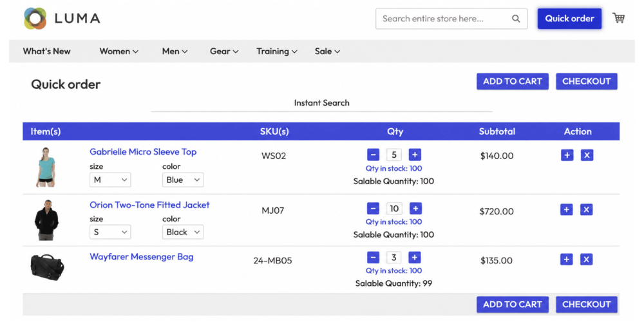644x322 pixels.
Task: Click the subtotal $140.00
Action: pos(497,156)
